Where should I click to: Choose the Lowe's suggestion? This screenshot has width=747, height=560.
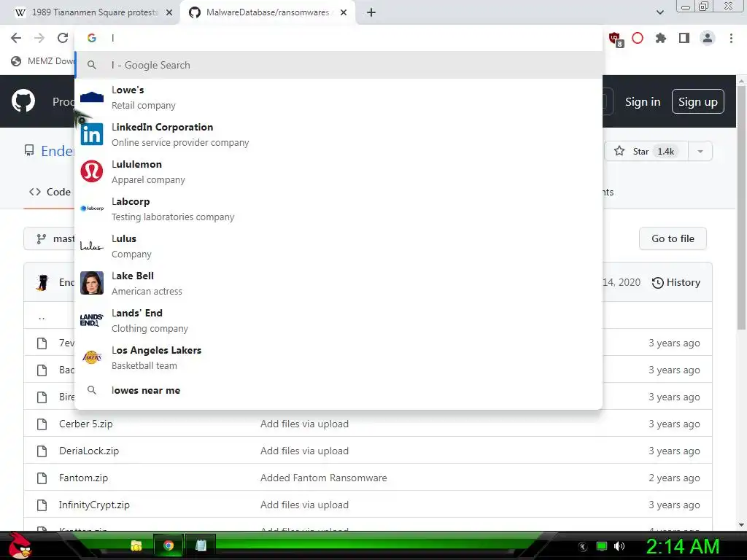[x=338, y=97]
